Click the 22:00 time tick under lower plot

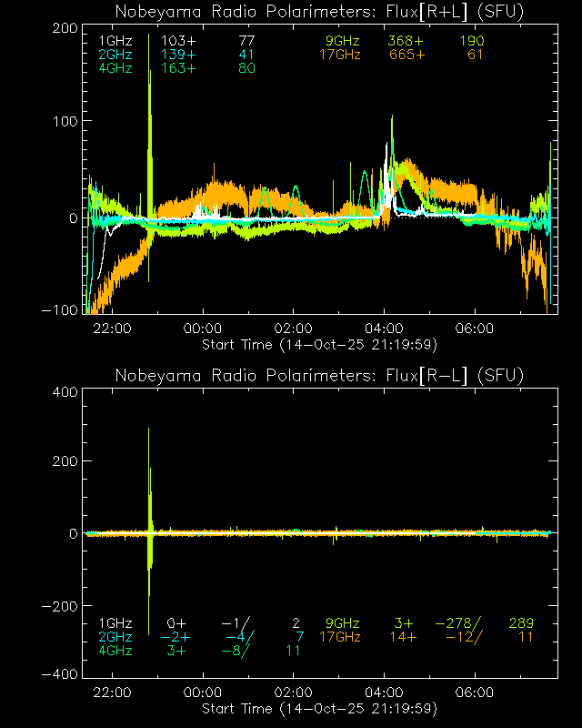[x=112, y=693]
